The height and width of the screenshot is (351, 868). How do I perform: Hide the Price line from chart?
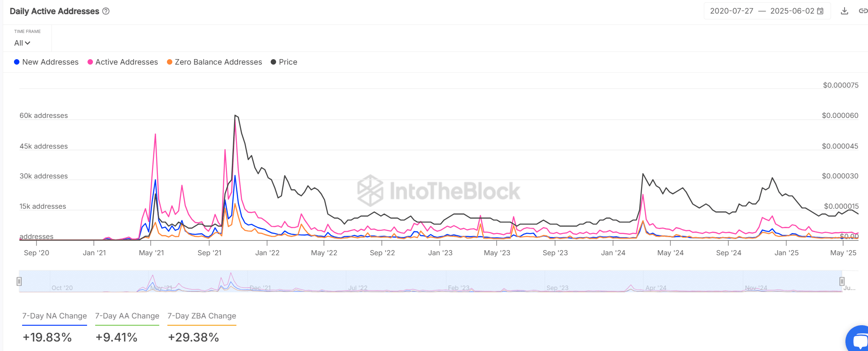(284, 62)
